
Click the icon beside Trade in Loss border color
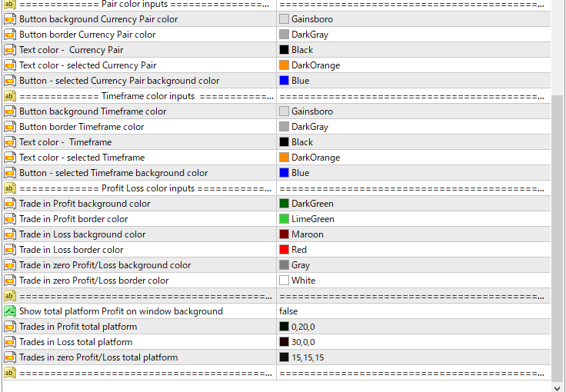[x=10, y=250]
